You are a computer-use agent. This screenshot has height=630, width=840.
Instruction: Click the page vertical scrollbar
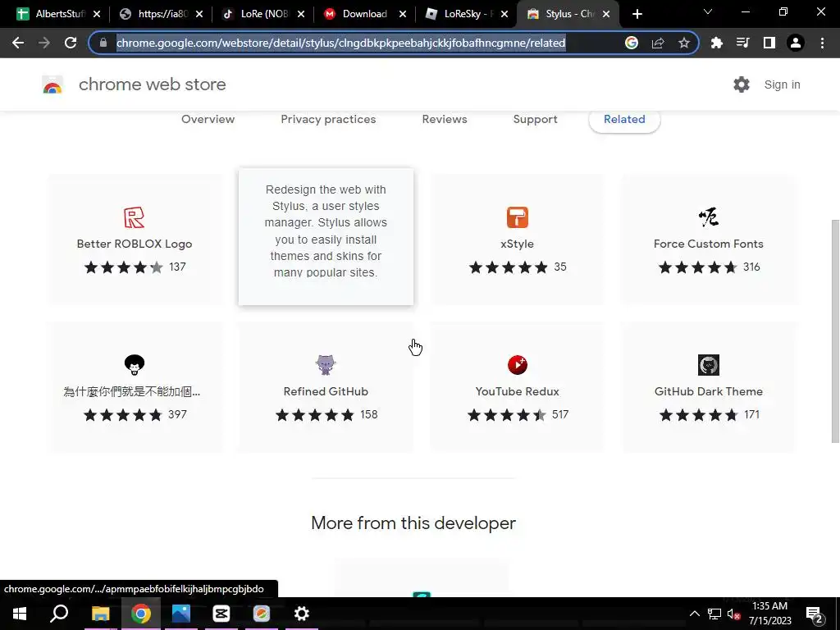[834, 331]
